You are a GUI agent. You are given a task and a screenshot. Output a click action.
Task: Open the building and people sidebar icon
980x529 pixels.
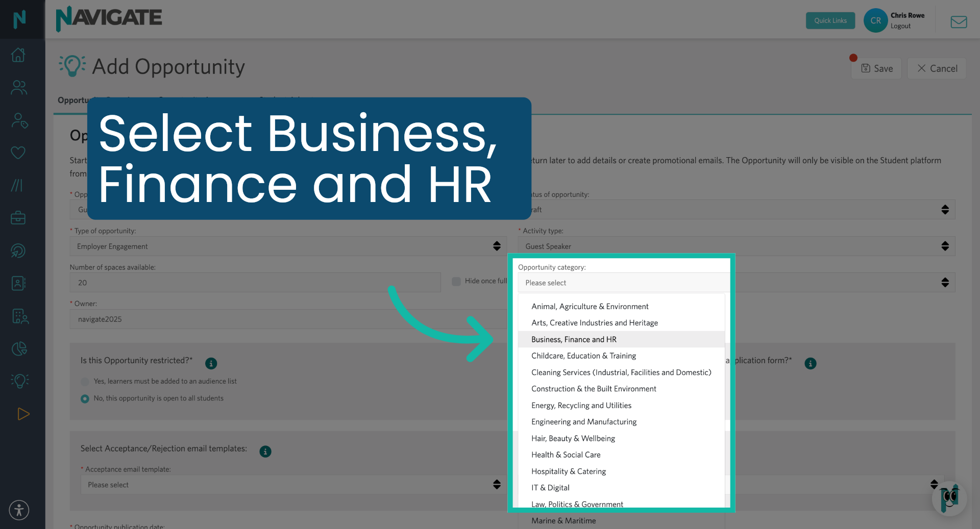tap(20, 316)
